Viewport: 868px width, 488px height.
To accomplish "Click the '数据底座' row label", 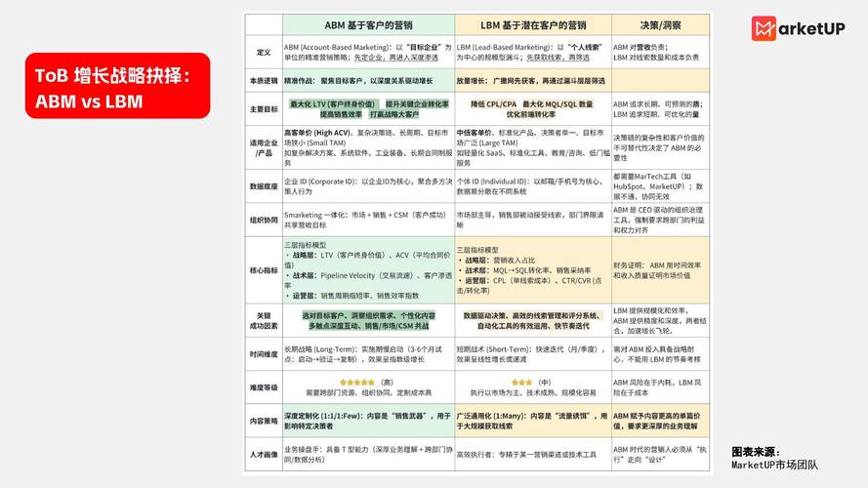I will pos(264,186).
